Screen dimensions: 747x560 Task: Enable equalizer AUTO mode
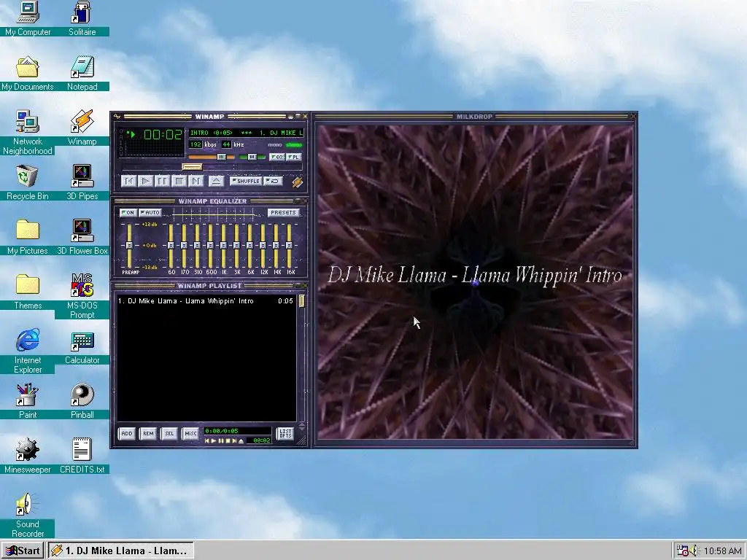click(x=150, y=212)
